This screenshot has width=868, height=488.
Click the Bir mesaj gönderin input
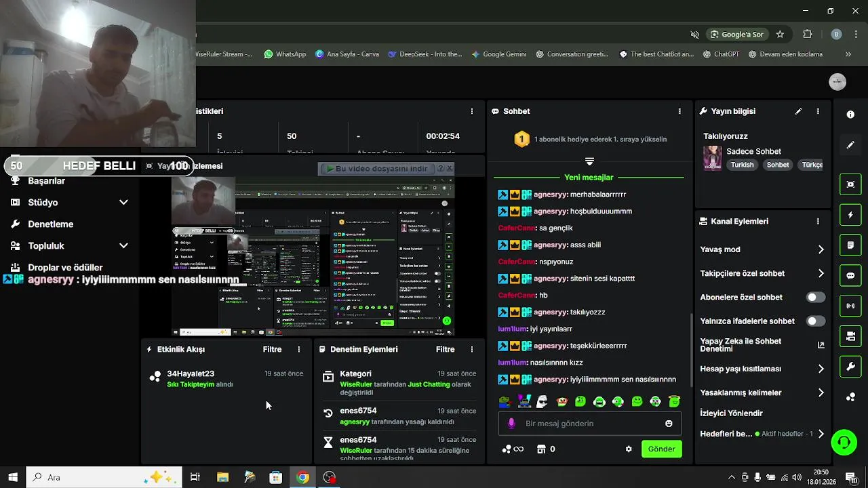tap(590, 424)
